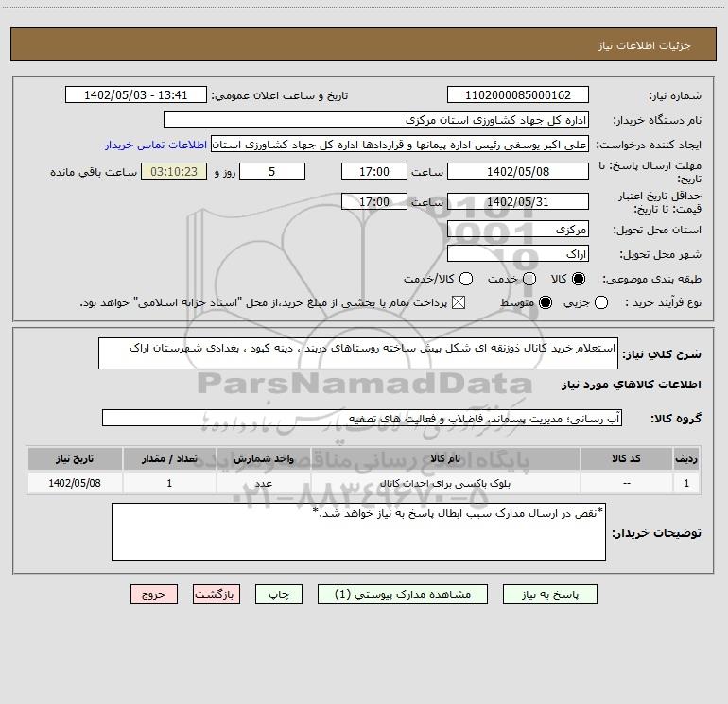Image resolution: width=728 pixels, height=704 pixels.
Task: Click the price validity date 1402/05/31 field
Action: 518,202
